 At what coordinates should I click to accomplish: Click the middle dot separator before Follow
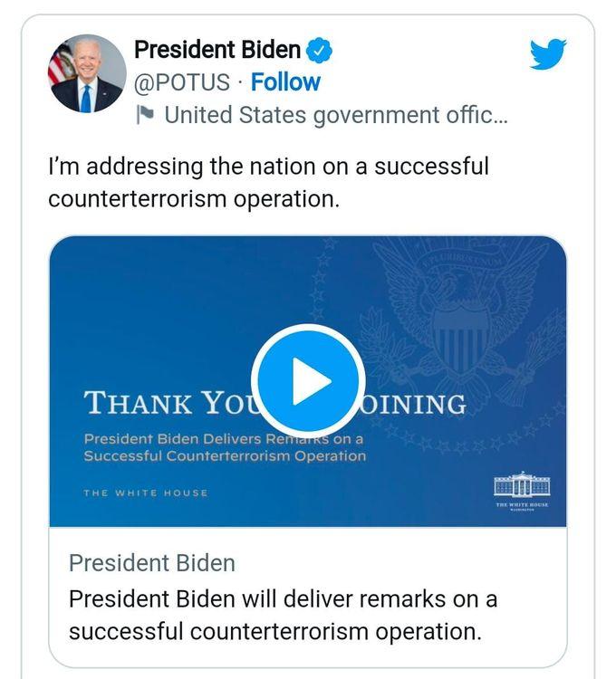(240, 82)
